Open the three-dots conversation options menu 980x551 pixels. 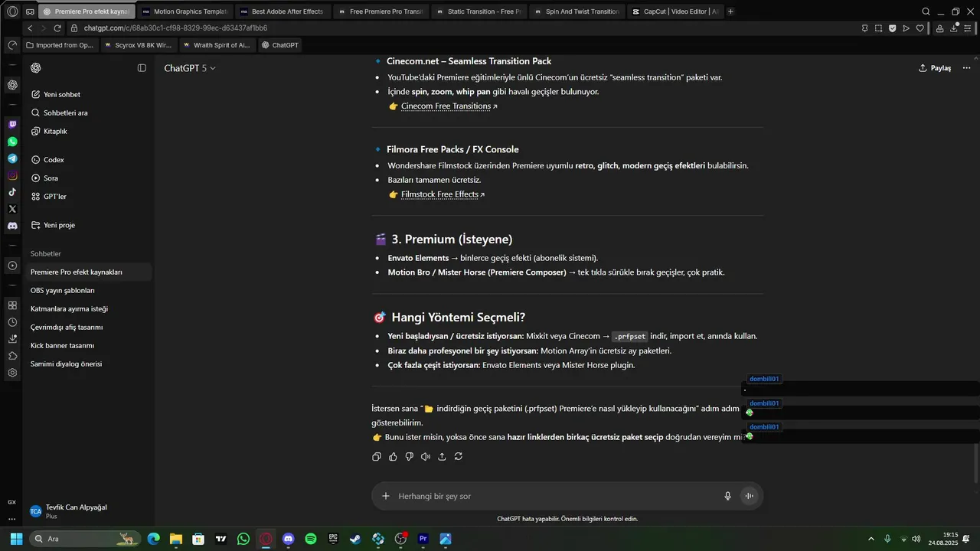(967, 68)
